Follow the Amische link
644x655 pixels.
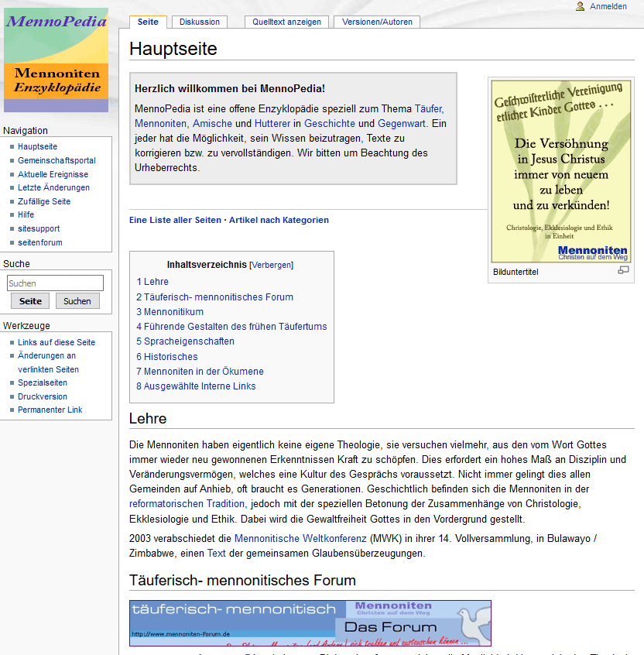pyautogui.click(x=212, y=124)
